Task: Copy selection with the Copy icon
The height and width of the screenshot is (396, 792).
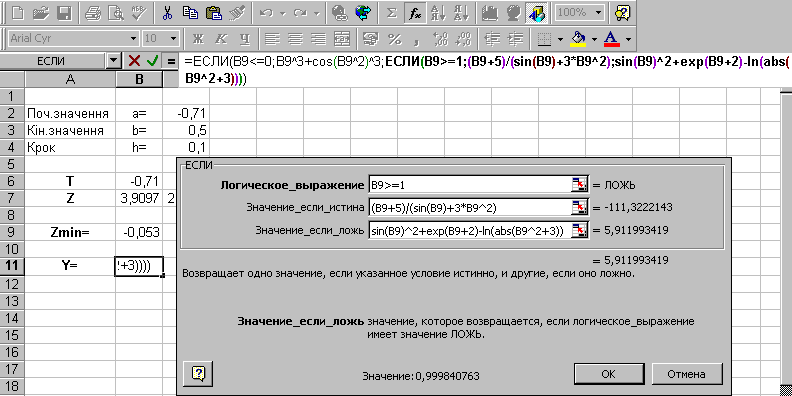Action: (x=191, y=13)
